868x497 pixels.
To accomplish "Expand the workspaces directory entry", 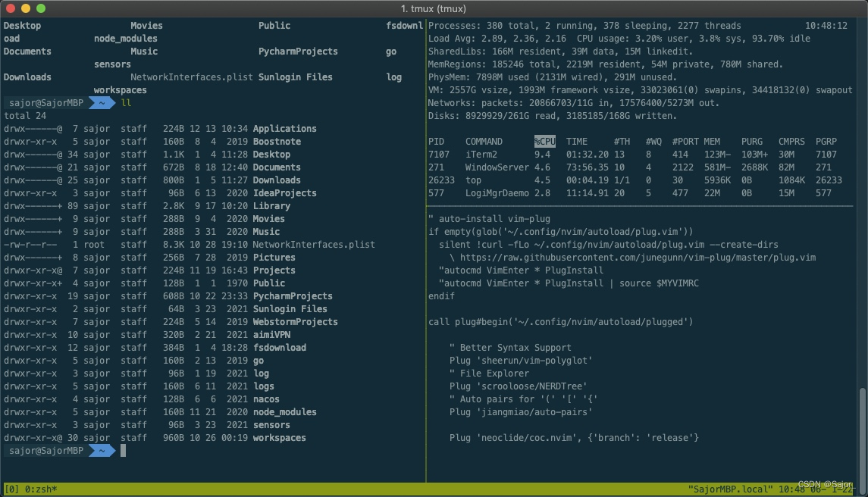I will (x=281, y=437).
